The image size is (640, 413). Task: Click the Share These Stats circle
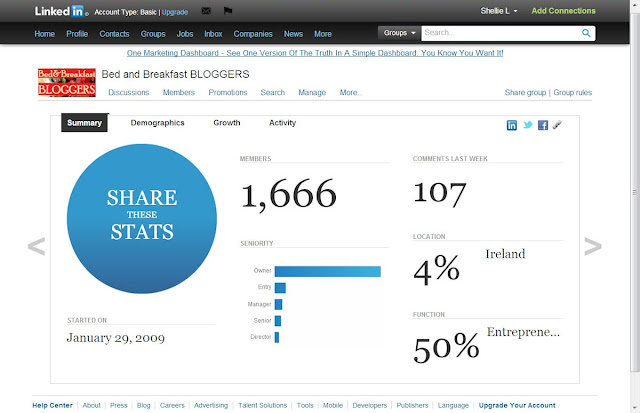point(142,218)
